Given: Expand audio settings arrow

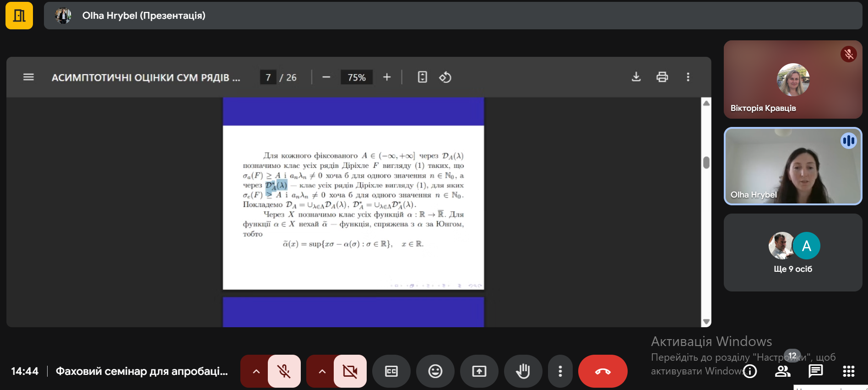Looking at the screenshot, I should (x=256, y=371).
